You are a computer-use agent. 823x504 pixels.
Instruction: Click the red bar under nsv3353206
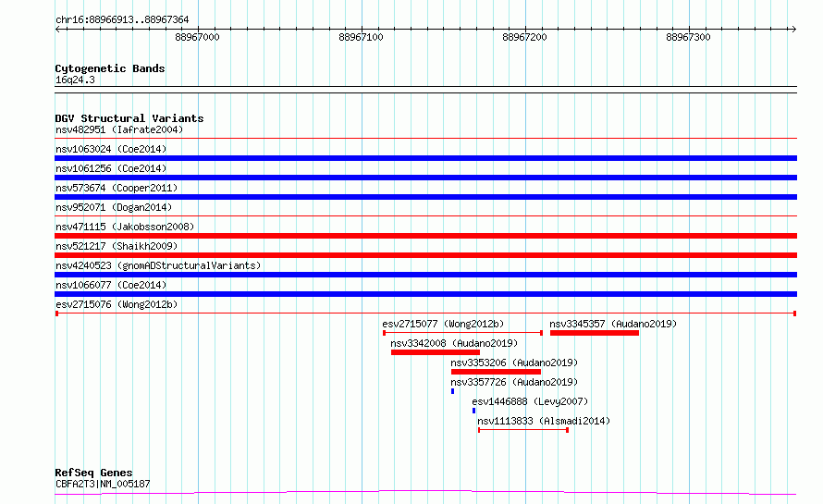496,372
